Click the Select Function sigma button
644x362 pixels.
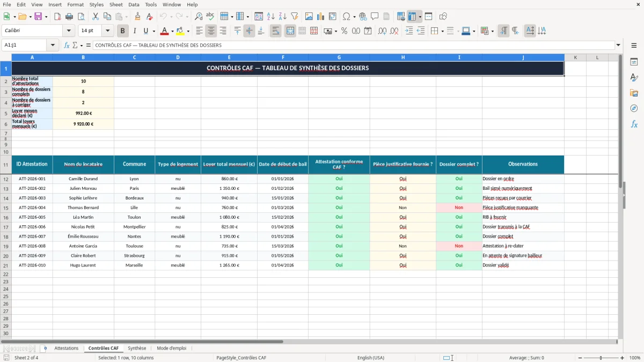point(75,46)
